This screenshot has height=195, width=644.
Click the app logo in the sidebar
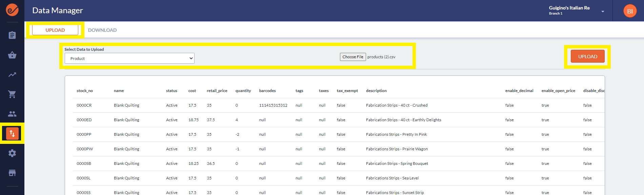pos(12,10)
